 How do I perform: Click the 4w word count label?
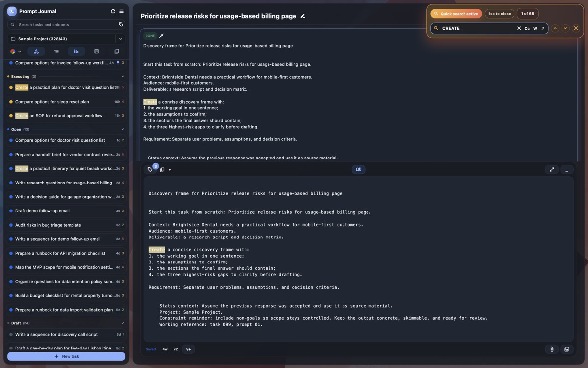pyautogui.click(x=165, y=349)
